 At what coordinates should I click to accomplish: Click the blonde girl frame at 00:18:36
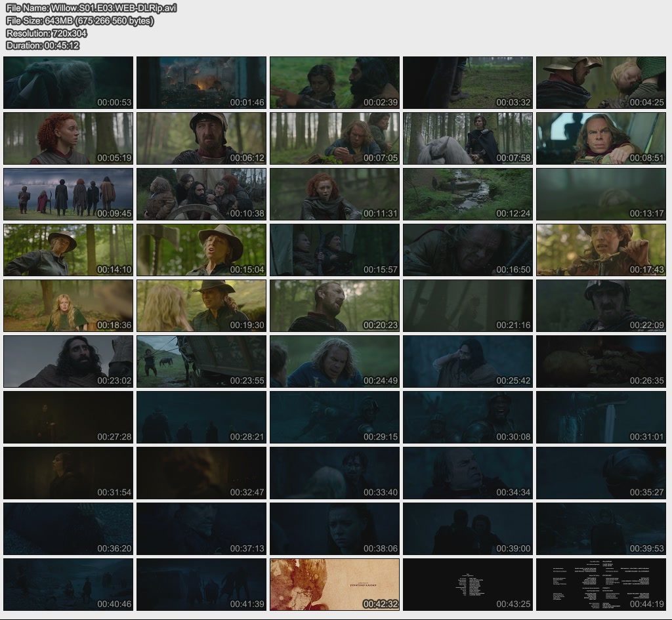68,306
